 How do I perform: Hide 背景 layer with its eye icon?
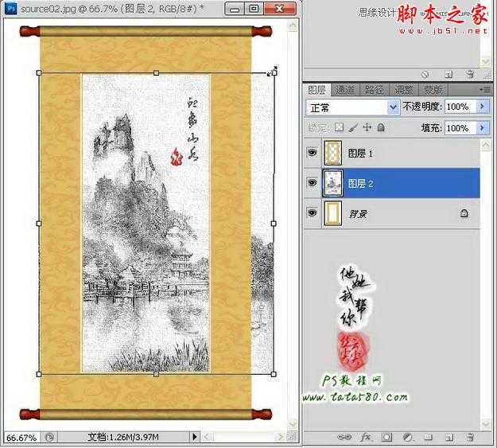tap(312, 212)
